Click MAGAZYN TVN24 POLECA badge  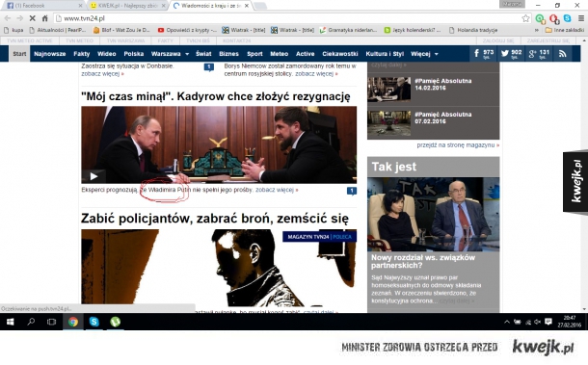319,237
